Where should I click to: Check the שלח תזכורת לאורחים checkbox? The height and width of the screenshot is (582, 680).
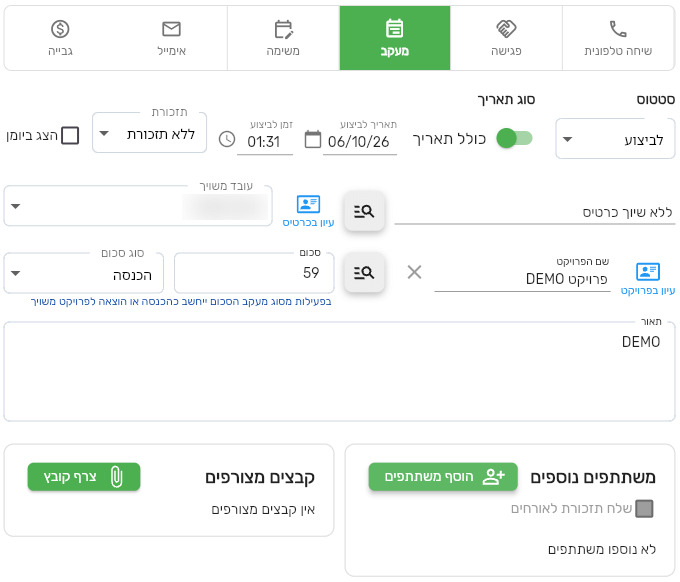tap(644, 508)
